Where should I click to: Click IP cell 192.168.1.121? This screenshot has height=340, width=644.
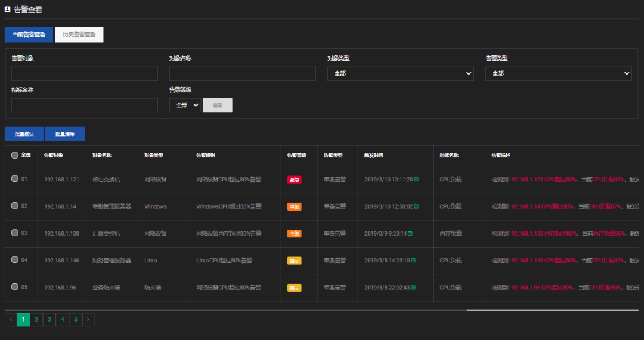coord(61,180)
